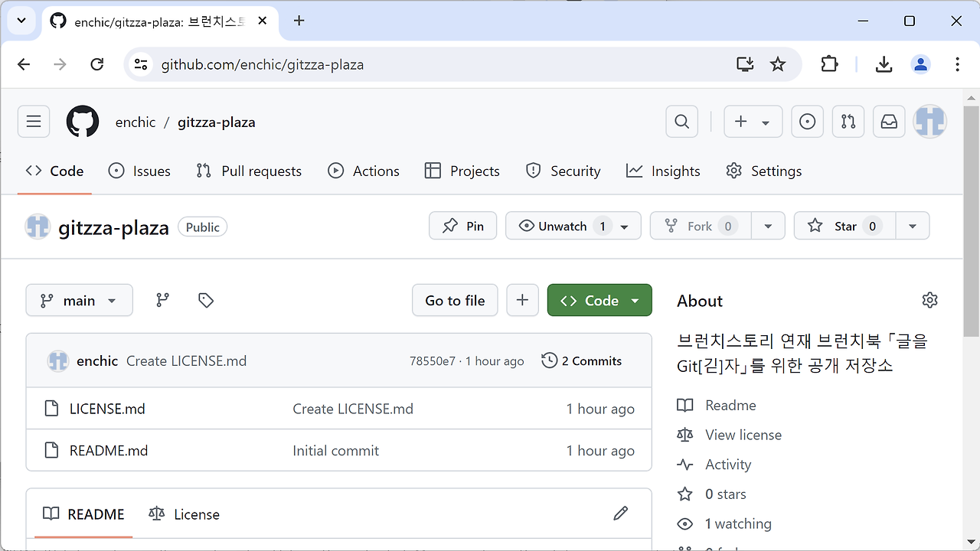Open the notifications inbox icon

[889, 122]
